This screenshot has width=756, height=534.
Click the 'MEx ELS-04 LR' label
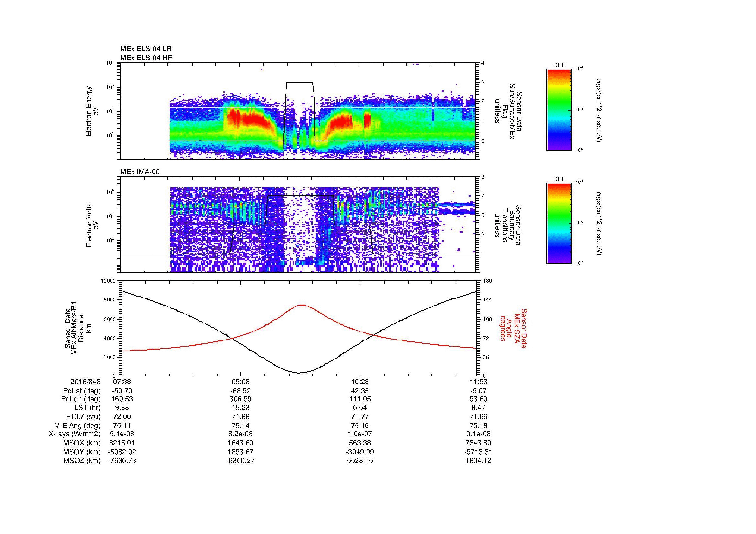146,49
